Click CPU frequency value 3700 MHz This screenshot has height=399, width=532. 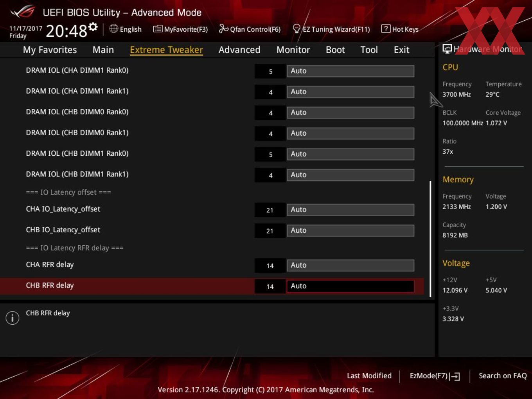pos(457,94)
